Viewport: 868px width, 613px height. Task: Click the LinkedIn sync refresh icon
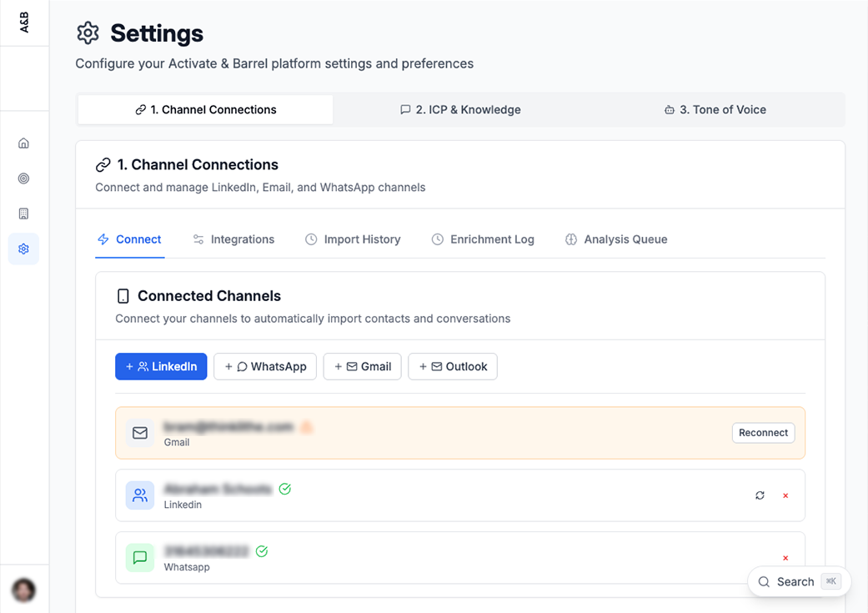[x=760, y=495]
